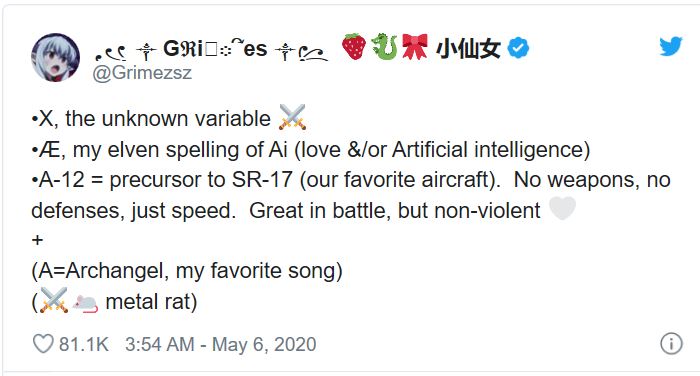Viewport: 700px width, 376px height.
Task: Click the white heart emoji
Action: click(x=562, y=208)
